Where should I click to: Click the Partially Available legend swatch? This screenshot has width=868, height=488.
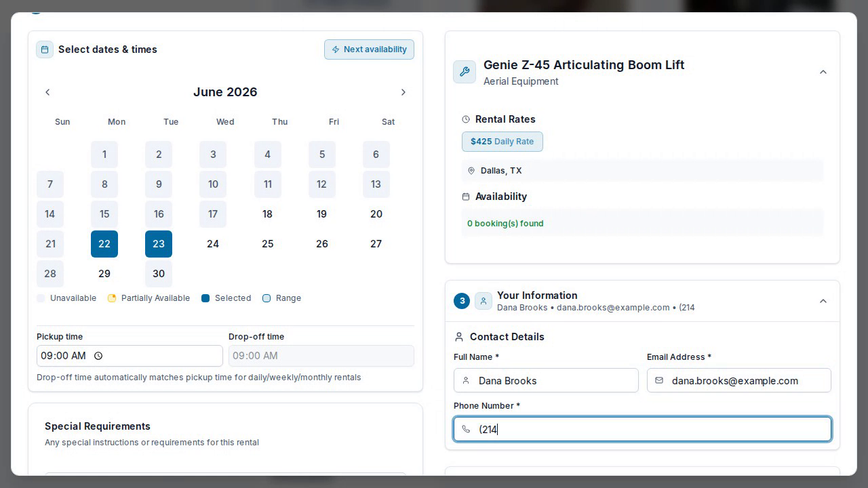point(112,298)
